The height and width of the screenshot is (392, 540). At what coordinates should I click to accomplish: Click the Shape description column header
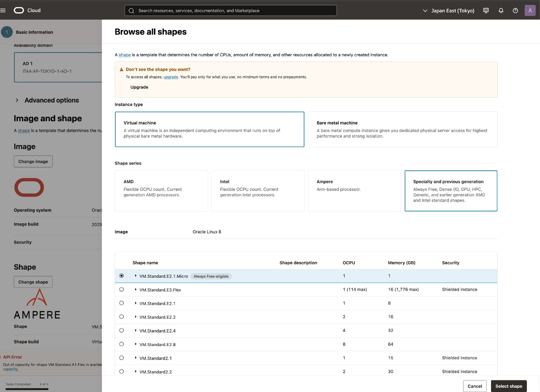[298, 263]
